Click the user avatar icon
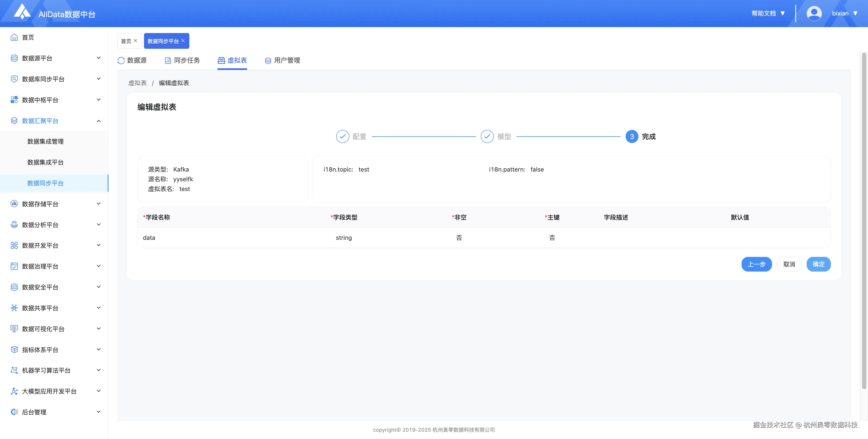This screenshot has height=439, width=868. (814, 14)
